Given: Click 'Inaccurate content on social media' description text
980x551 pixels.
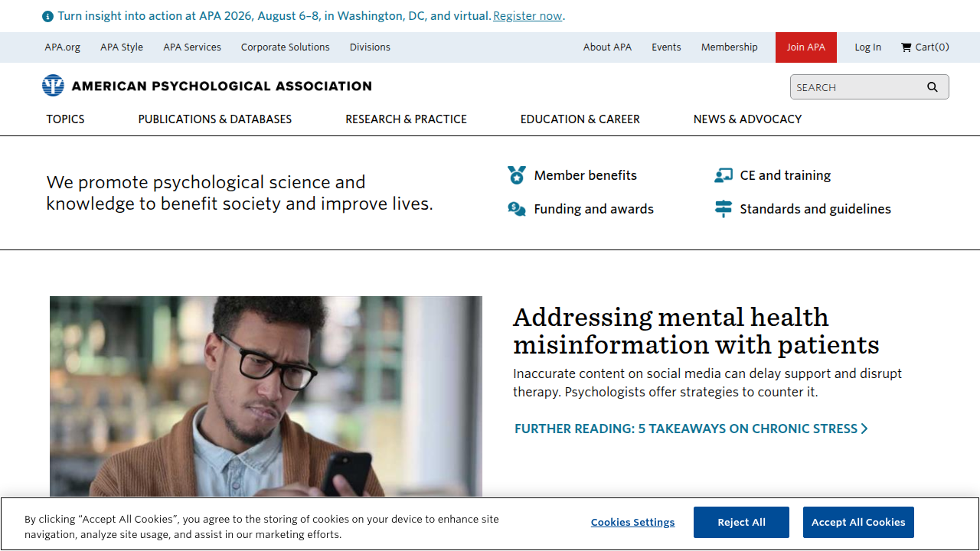Looking at the screenshot, I should coord(707,383).
